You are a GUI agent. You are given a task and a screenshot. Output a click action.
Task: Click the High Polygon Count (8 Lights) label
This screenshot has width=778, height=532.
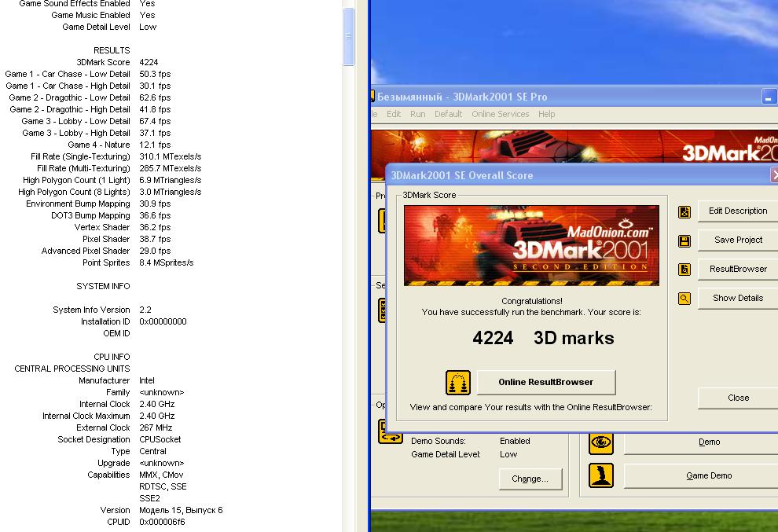[x=74, y=192]
